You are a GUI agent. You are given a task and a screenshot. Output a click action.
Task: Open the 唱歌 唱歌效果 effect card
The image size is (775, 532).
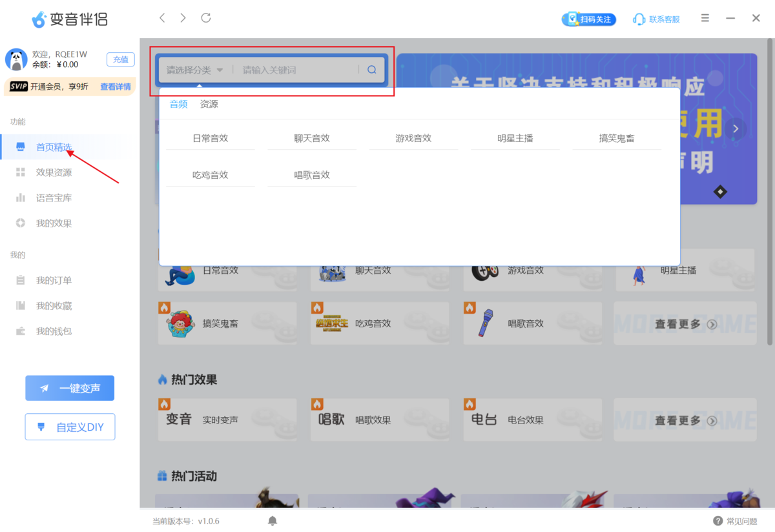pos(380,420)
